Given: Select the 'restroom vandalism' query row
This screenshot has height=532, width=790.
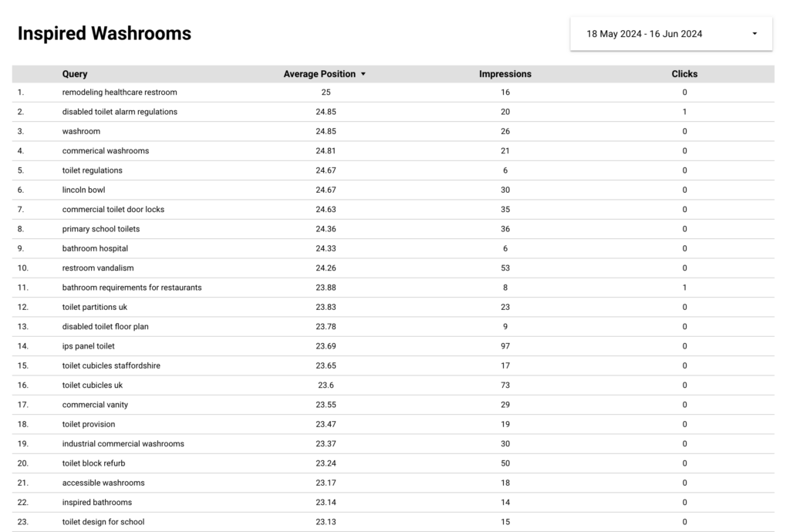Looking at the screenshot, I should 393,268.
